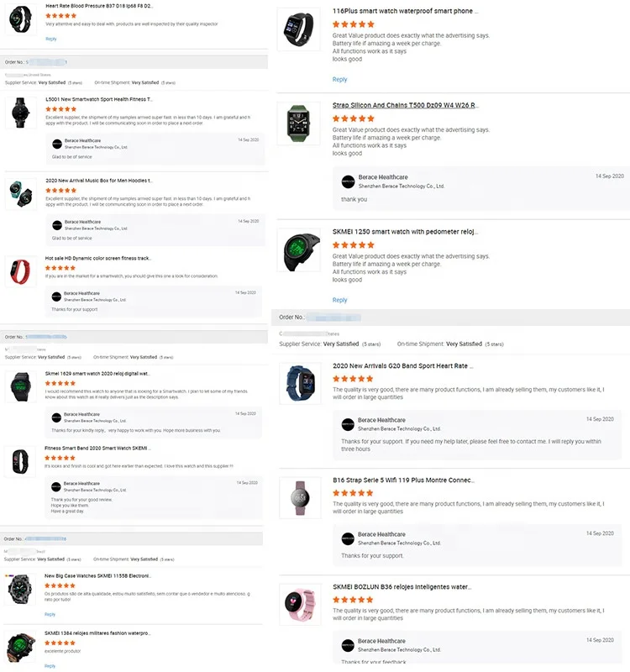The height and width of the screenshot is (672, 630).
Task: Click Reply under the Heart Rate Blood Pressure review
Action: point(51,39)
